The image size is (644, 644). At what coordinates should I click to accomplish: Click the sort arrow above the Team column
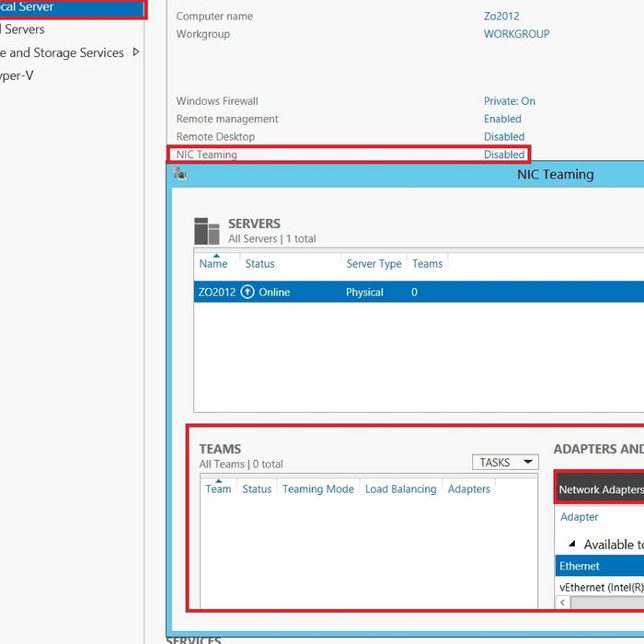click(x=218, y=480)
